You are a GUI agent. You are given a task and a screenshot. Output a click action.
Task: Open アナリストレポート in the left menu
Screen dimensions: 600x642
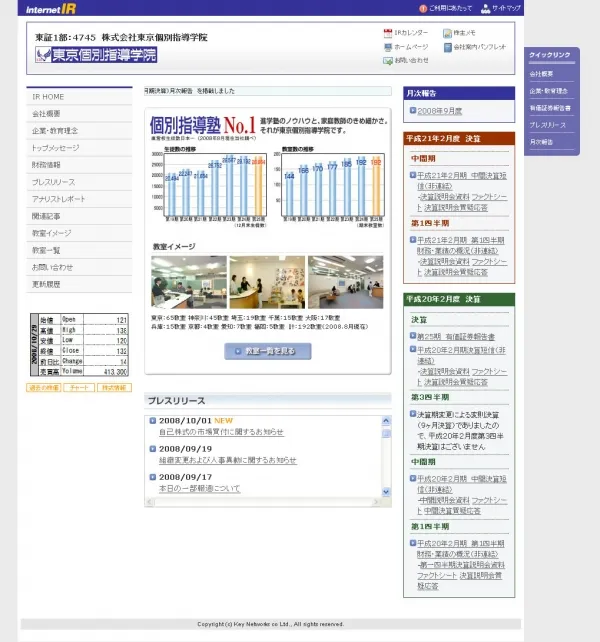(59, 199)
